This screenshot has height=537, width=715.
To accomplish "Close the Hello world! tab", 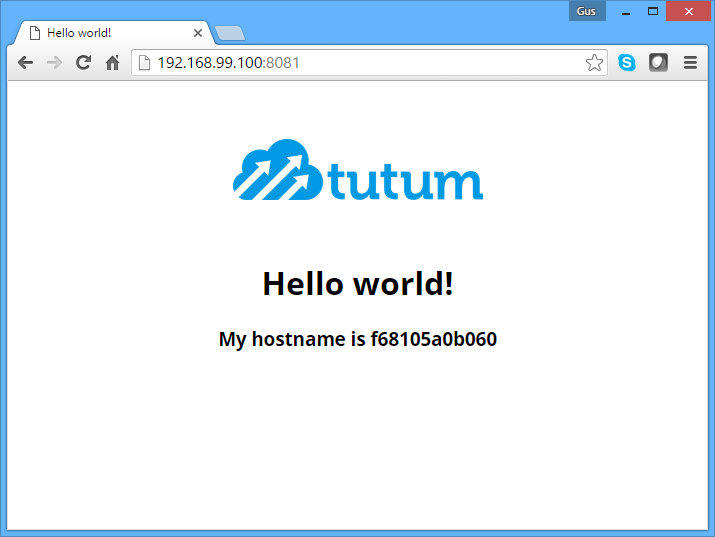I will coord(198,33).
